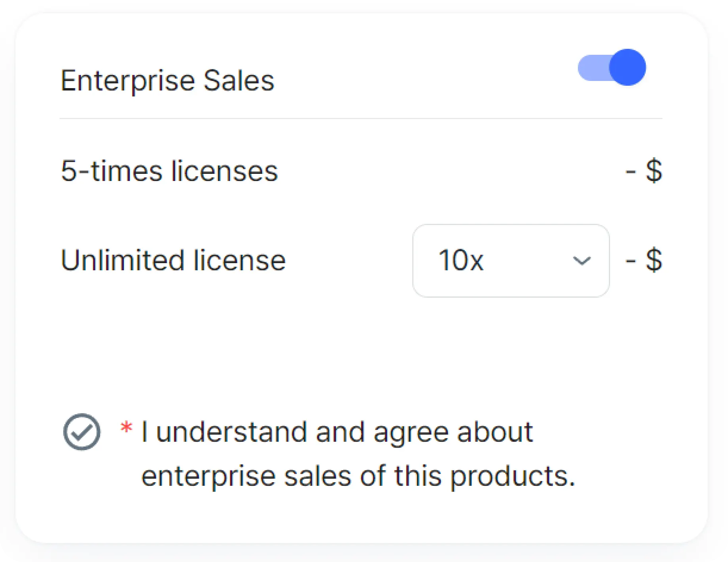Click the word "Sales" in the heading
Image resolution: width=728 pixels, height=562 pixels.
point(239,81)
